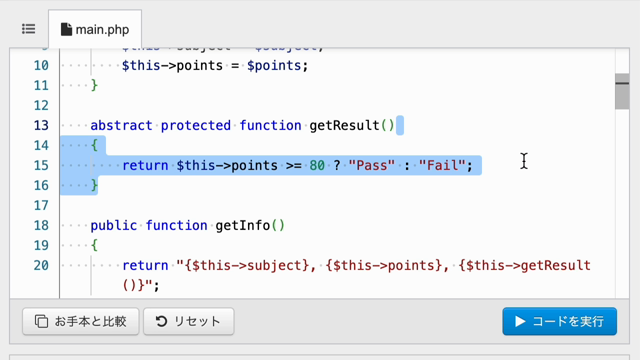
Task: Click the copy icon in compare button
Action: tap(41, 322)
